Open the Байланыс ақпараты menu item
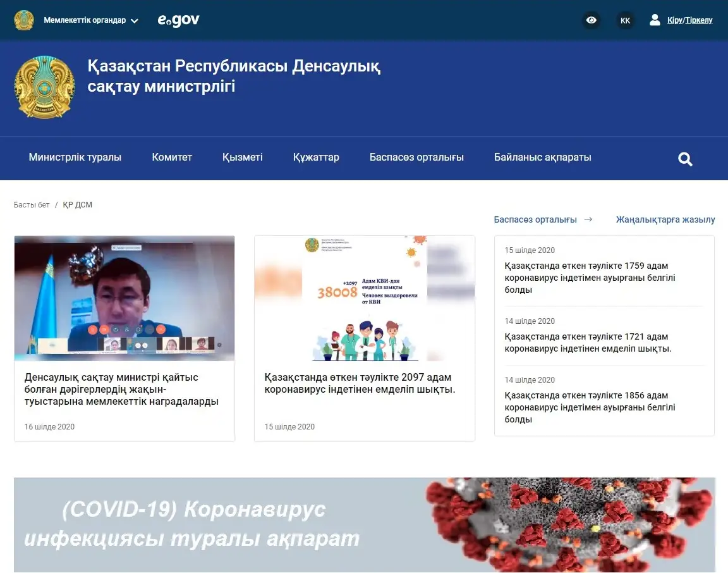The image size is (728, 573). point(542,157)
